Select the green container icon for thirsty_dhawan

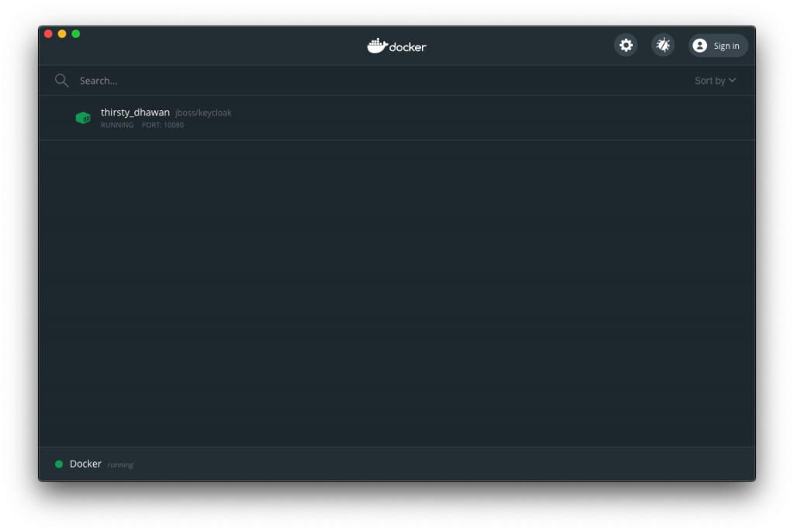[x=83, y=118]
